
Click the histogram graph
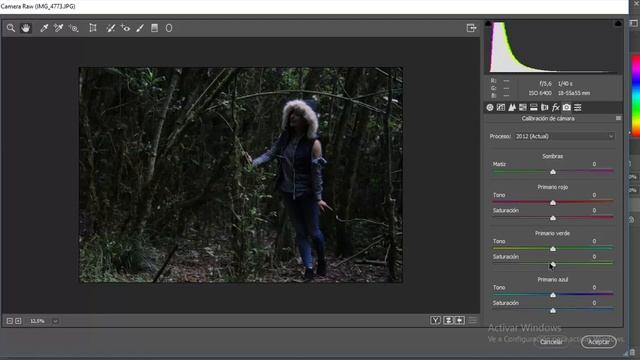click(553, 47)
